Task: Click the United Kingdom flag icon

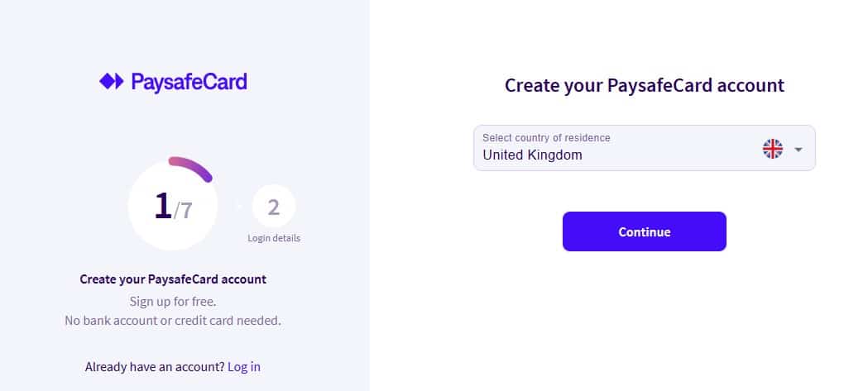Action: coord(772,149)
